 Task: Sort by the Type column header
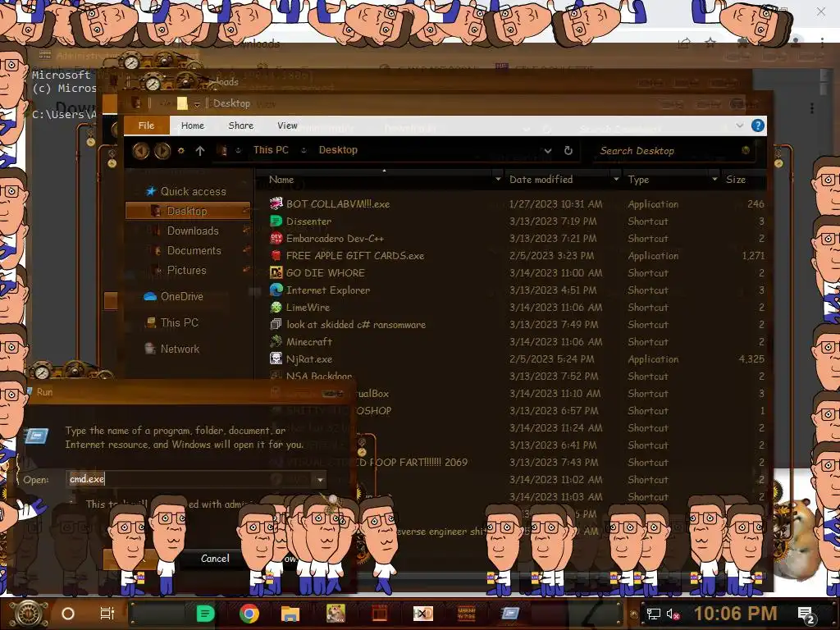tap(638, 180)
